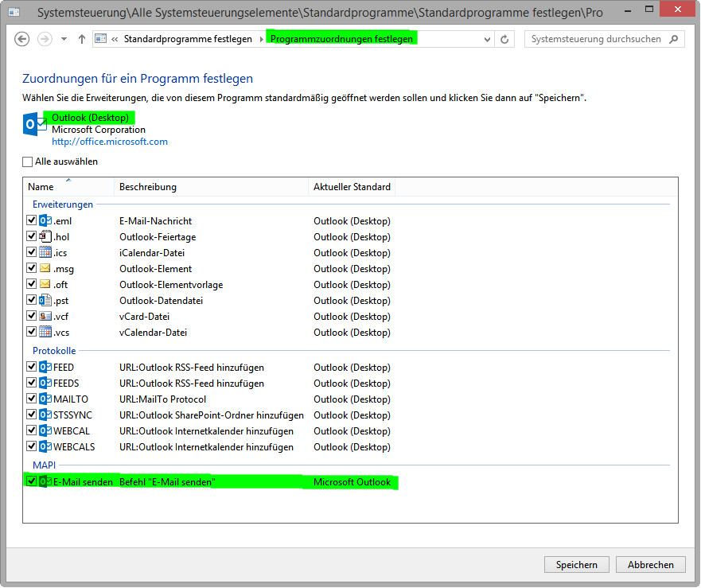Click the WEBCAL Outlook icon
The width and height of the screenshot is (701, 588).
(x=45, y=430)
